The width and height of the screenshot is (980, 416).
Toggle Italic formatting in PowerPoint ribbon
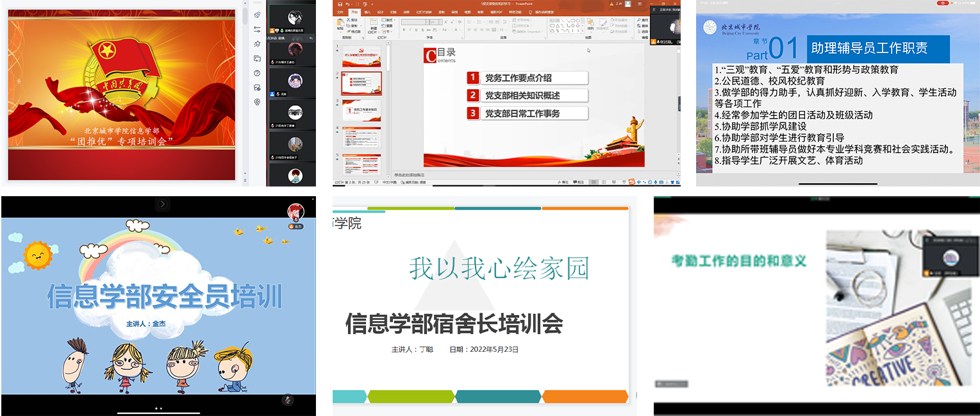410,29
